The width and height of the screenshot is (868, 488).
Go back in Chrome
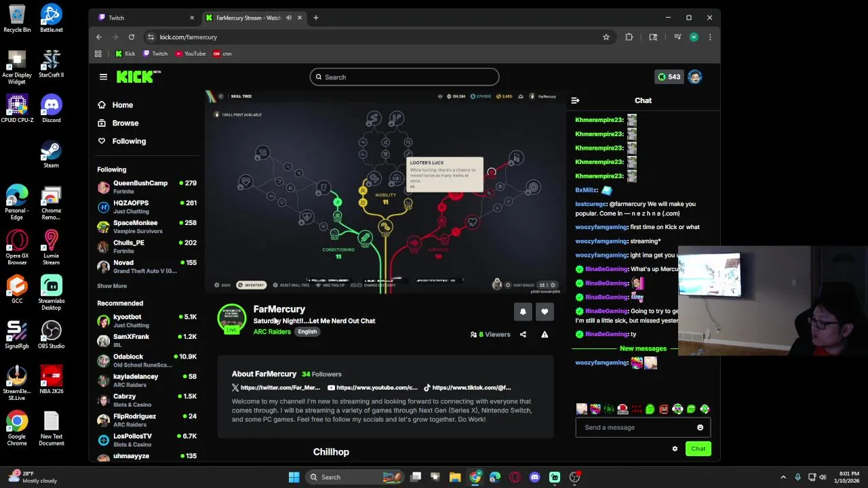(99, 37)
